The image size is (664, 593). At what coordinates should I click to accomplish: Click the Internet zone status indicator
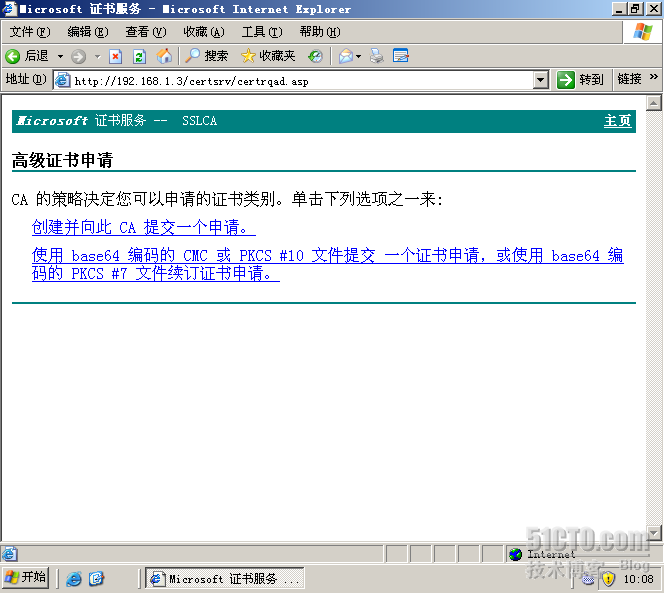pos(542,554)
